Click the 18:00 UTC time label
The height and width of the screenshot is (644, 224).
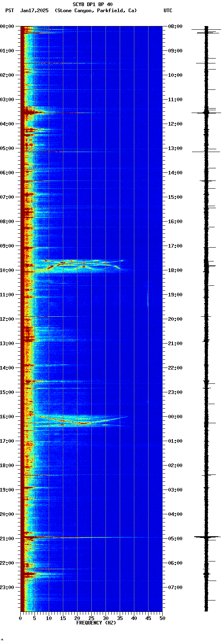point(175,270)
